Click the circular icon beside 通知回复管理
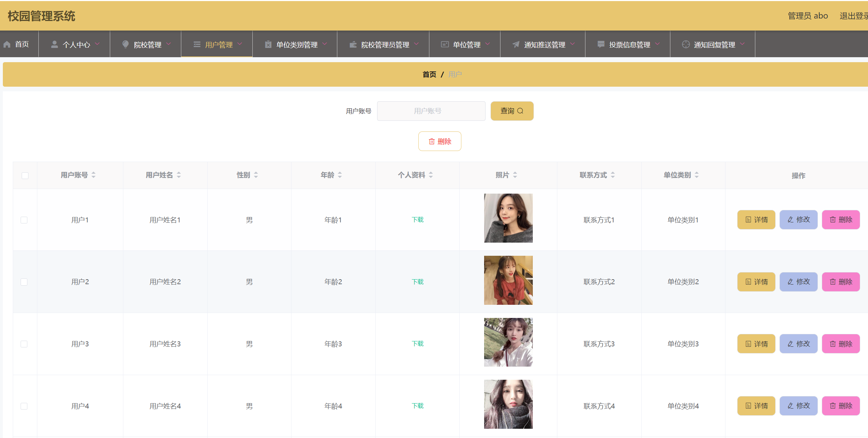This screenshot has width=868, height=438. coord(686,44)
